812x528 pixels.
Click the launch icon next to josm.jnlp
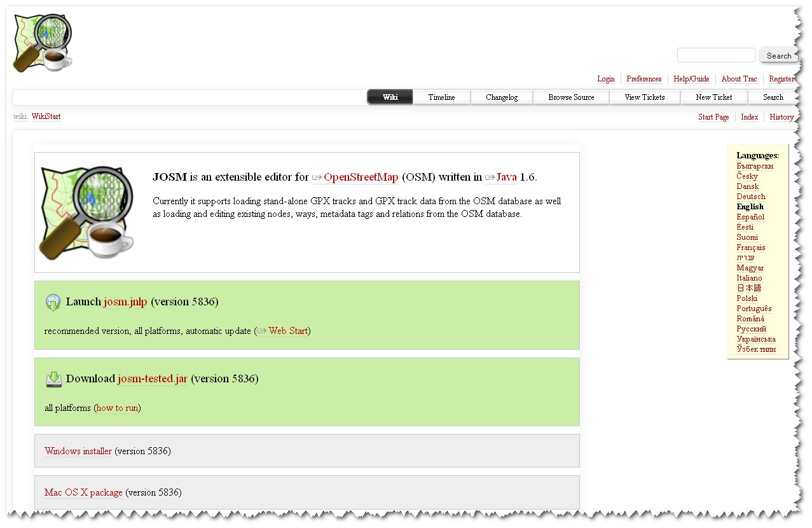pos(53,302)
